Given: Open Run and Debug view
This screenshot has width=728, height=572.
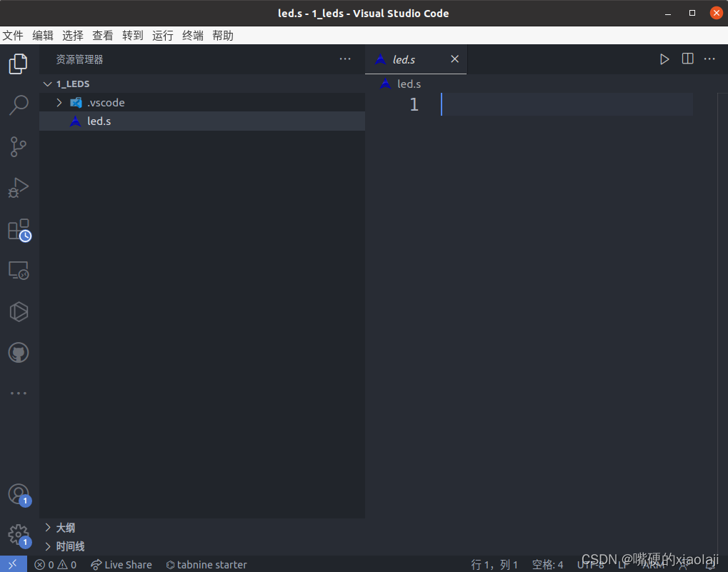Looking at the screenshot, I should click(19, 188).
